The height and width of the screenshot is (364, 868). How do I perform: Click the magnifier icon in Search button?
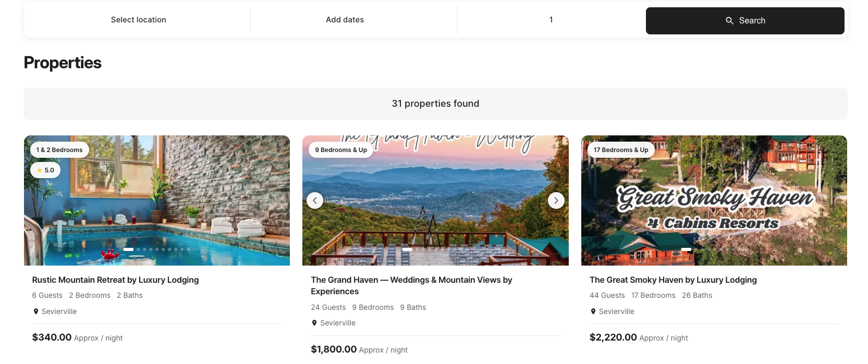(x=729, y=21)
